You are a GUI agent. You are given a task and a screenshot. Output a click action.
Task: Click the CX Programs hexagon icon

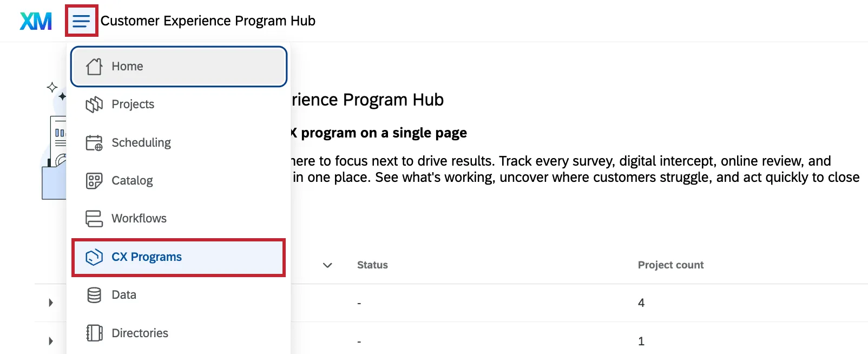coord(95,257)
